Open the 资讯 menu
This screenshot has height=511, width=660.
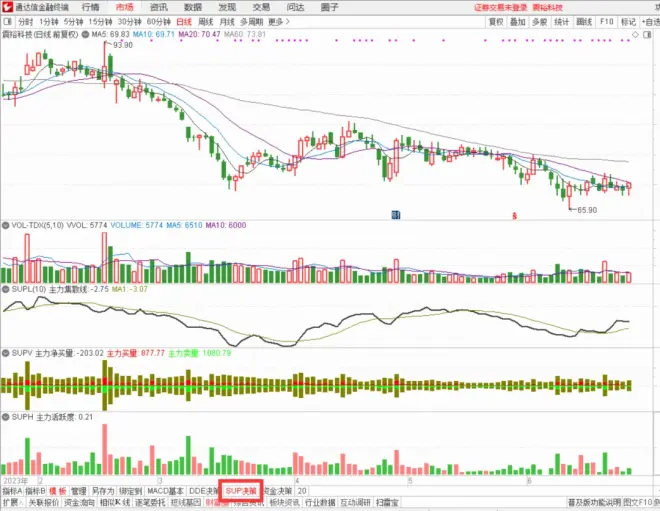(159, 7)
